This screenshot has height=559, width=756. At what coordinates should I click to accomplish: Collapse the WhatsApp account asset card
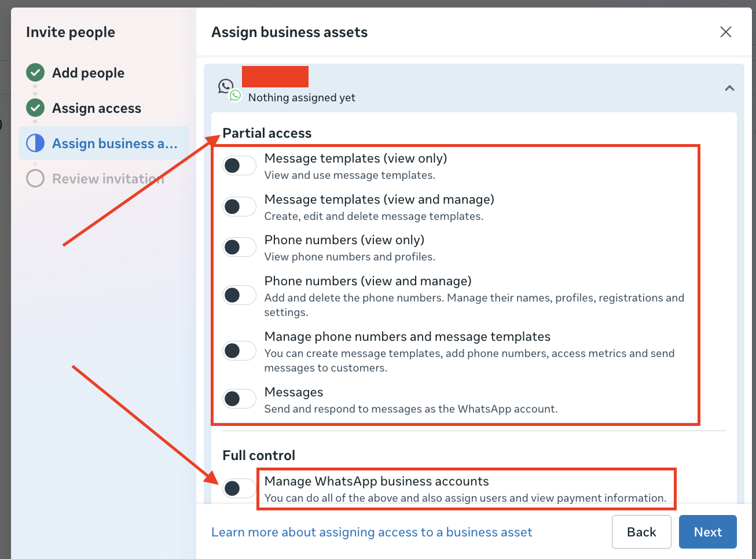tap(729, 88)
